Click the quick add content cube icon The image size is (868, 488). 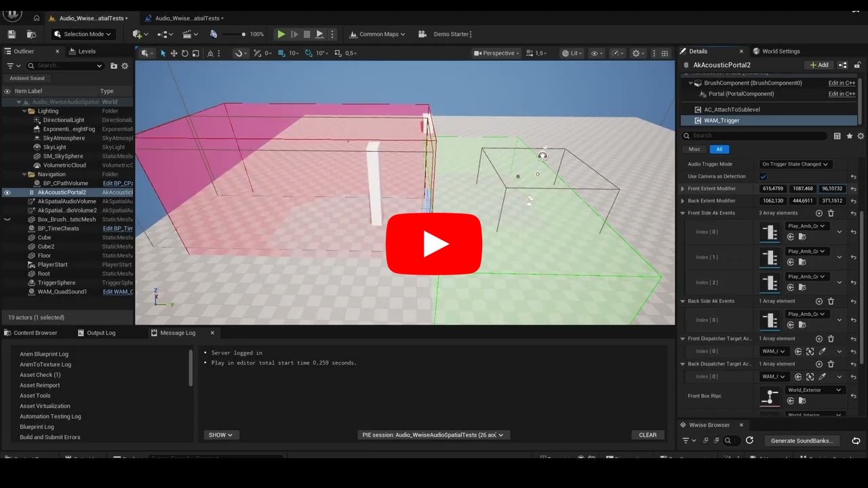pos(138,34)
